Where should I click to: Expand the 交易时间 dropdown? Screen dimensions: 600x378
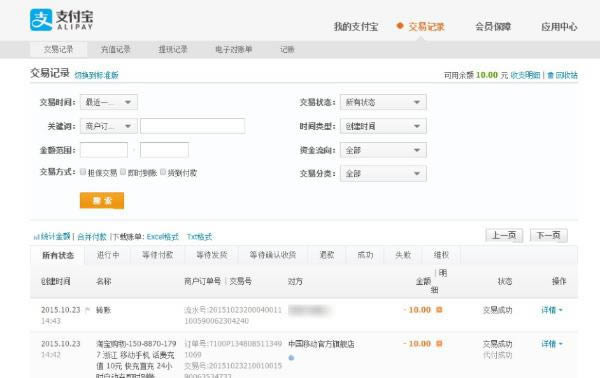point(109,102)
